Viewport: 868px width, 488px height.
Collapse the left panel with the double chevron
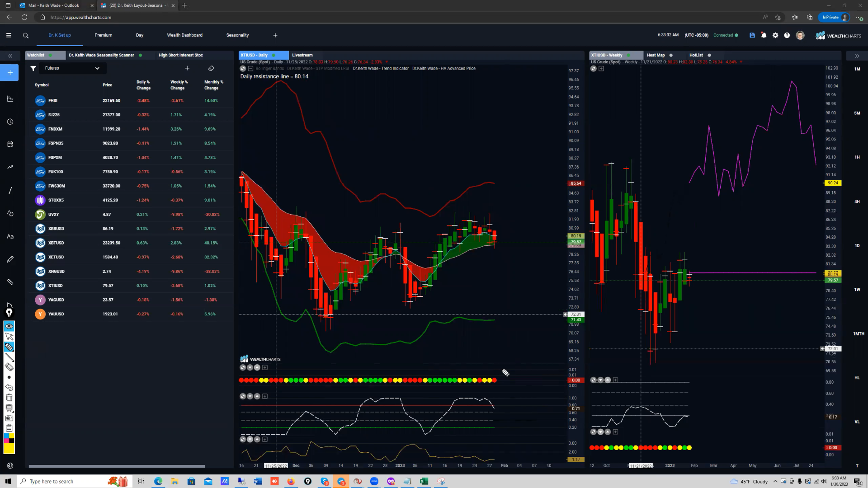[x=10, y=56]
